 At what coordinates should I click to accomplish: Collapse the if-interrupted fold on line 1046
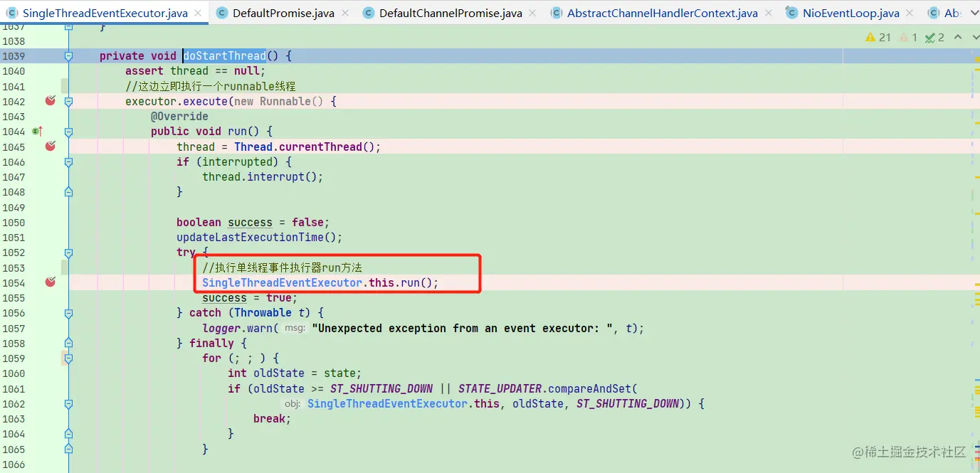pyautogui.click(x=68, y=161)
